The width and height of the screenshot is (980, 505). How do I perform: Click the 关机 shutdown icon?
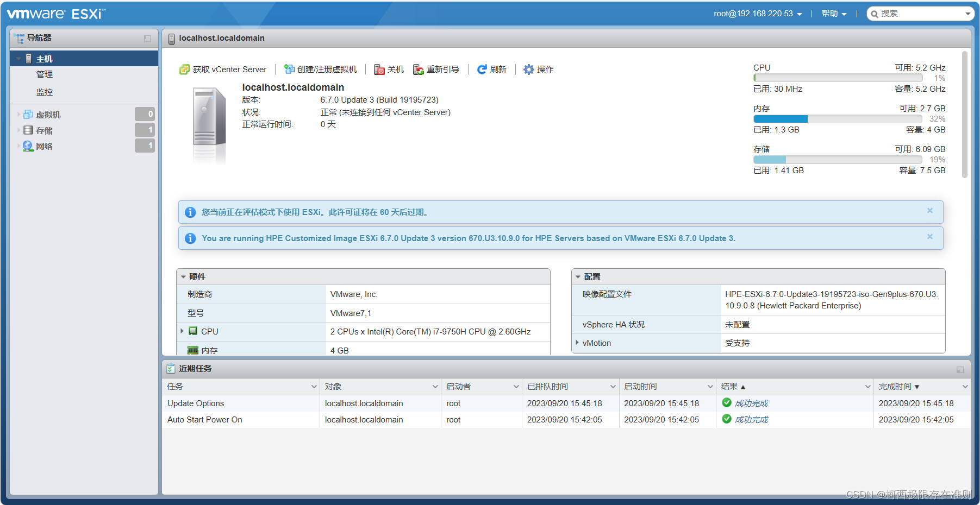click(379, 69)
